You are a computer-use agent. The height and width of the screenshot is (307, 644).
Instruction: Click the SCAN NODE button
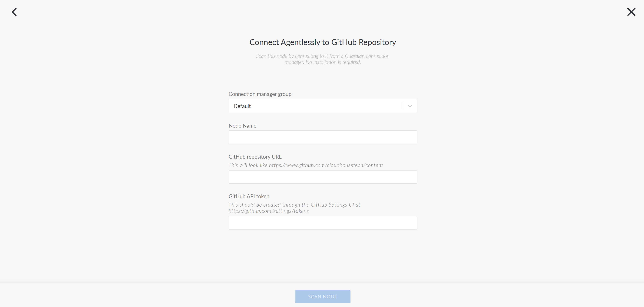(x=323, y=296)
